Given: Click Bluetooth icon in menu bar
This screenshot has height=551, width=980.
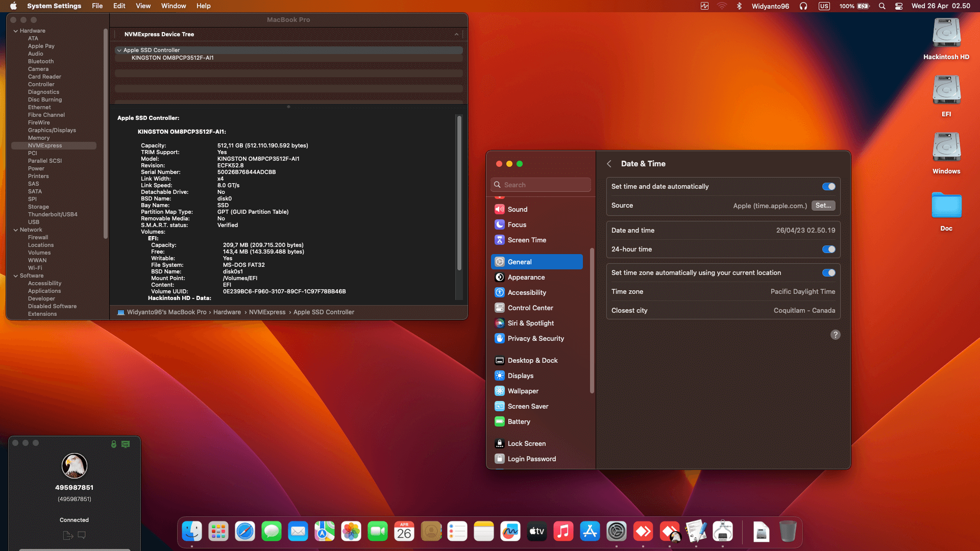Looking at the screenshot, I should (x=739, y=6).
